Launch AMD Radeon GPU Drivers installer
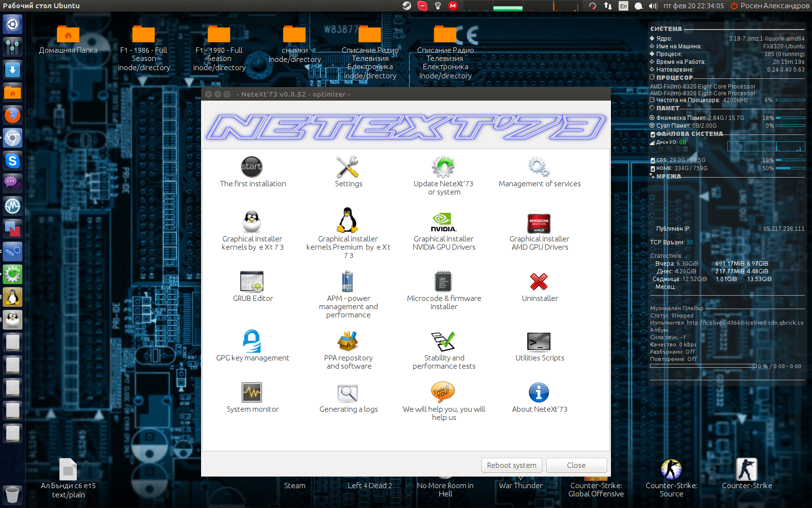 539,223
